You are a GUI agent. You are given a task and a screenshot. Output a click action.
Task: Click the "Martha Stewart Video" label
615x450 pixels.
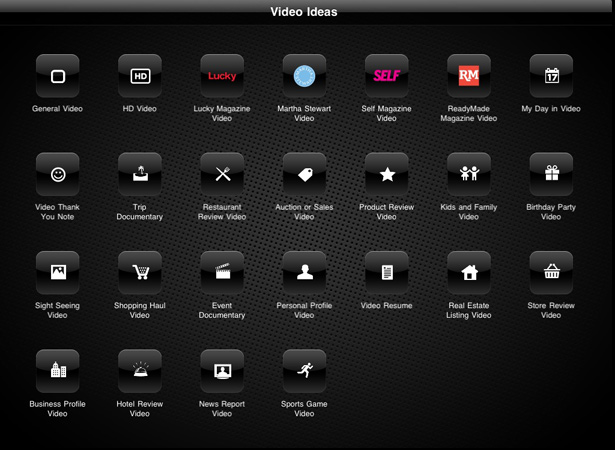304,113
